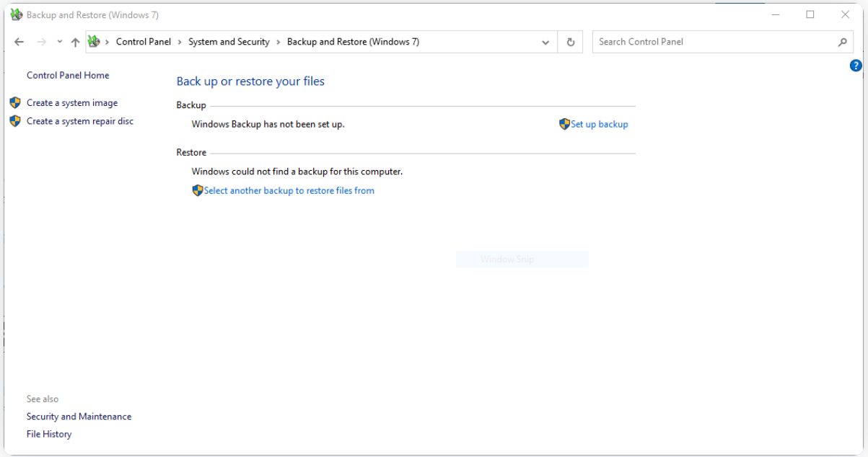This screenshot has height=457, width=868.
Task: Select another backup to restore files from
Action: tap(289, 190)
